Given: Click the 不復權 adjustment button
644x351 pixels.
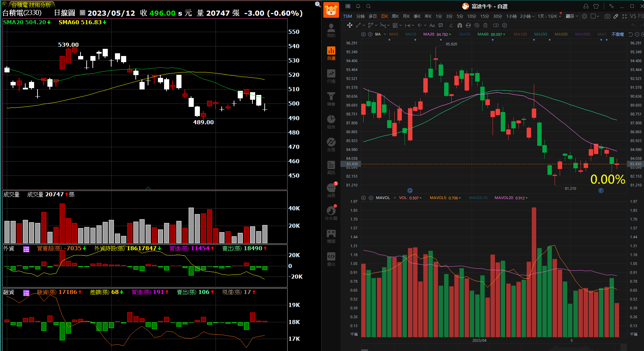Looking at the screenshot, I should tap(617, 34).
